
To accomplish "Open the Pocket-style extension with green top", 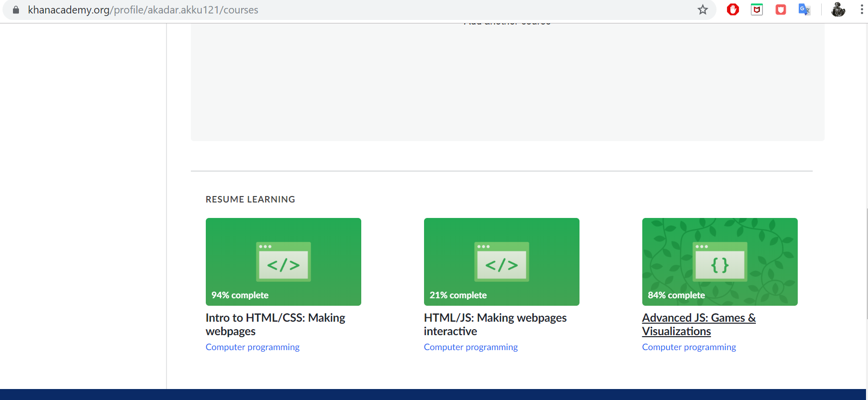I will pyautogui.click(x=757, y=9).
